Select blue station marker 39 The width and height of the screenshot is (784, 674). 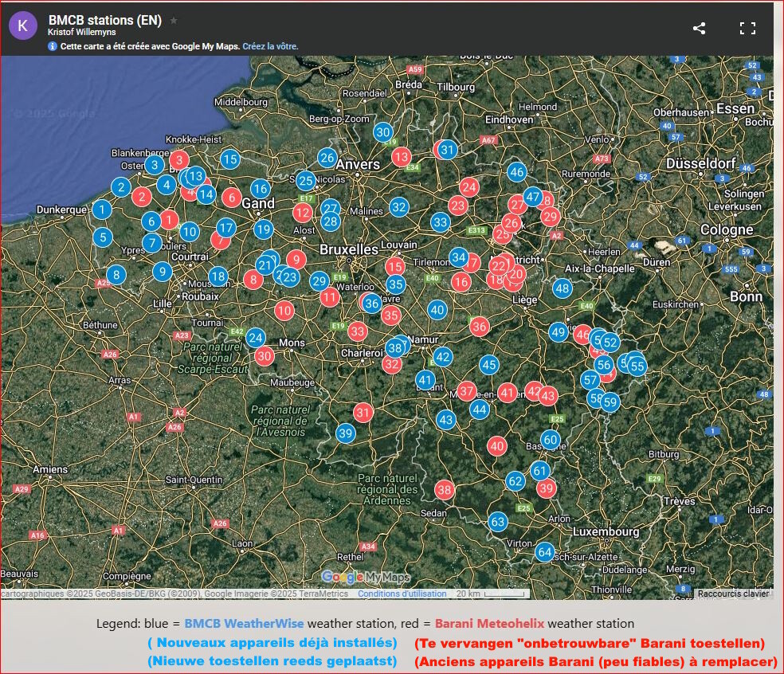click(x=346, y=433)
